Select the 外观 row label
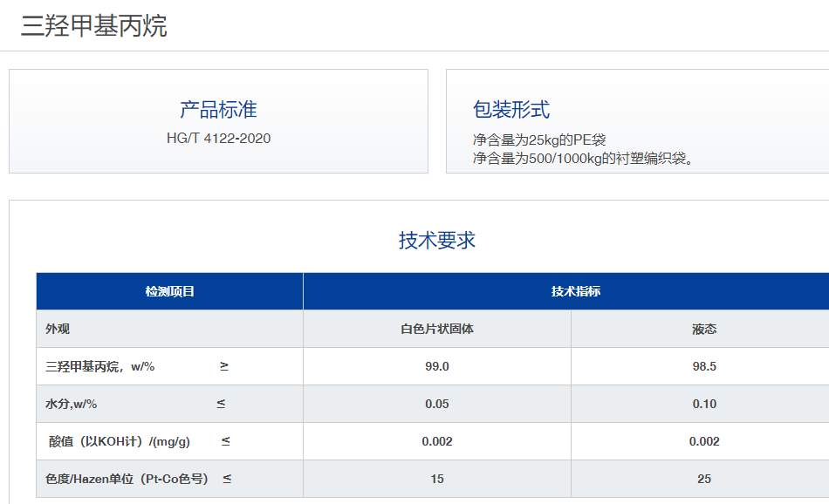This screenshot has width=829, height=504. click(x=58, y=329)
